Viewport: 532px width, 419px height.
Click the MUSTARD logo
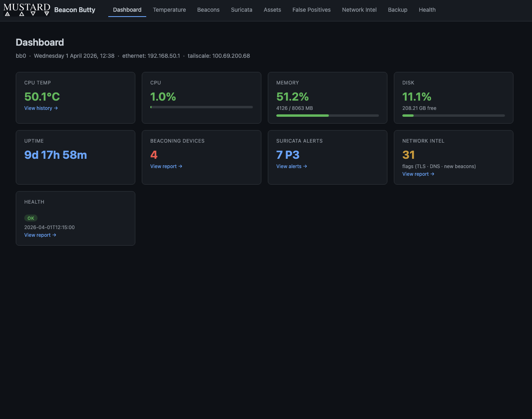(x=26, y=10)
